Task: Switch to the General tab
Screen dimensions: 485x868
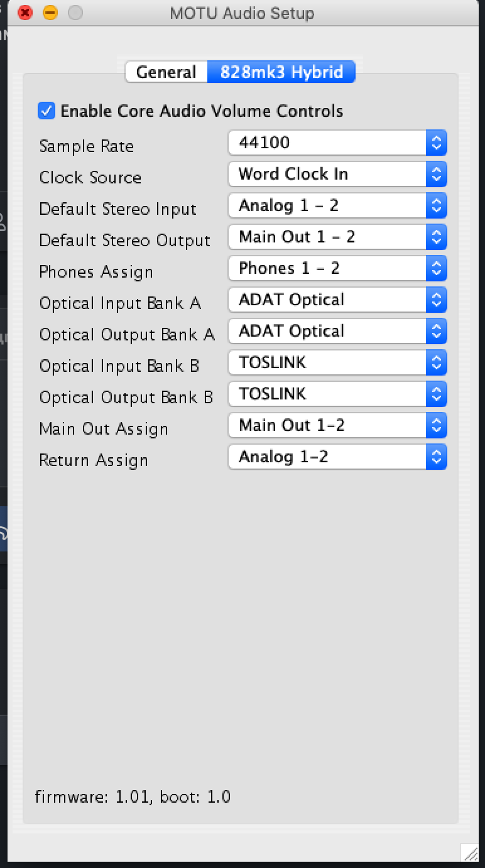Action: tap(166, 72)
